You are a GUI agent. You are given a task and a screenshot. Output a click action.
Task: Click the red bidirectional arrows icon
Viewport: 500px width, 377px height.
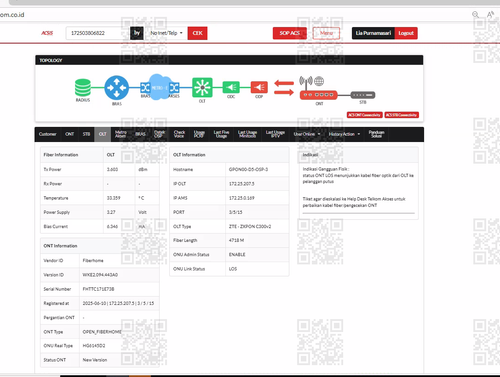click(284, 88)
